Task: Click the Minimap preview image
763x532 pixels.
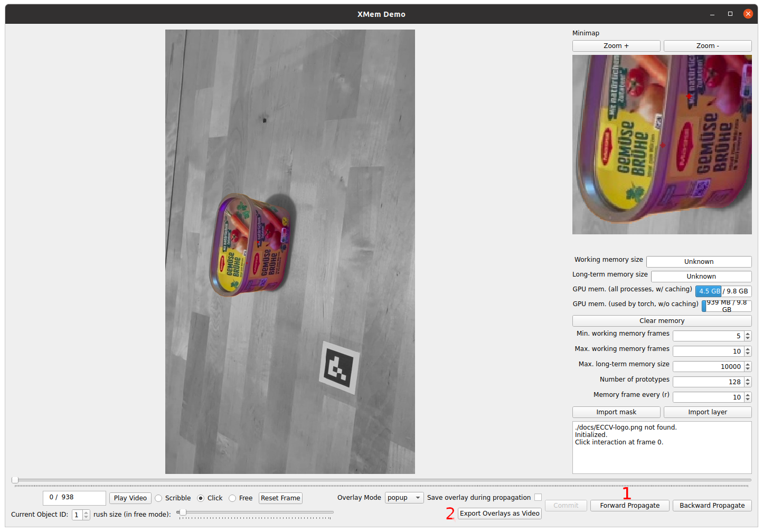Action: 662,145
